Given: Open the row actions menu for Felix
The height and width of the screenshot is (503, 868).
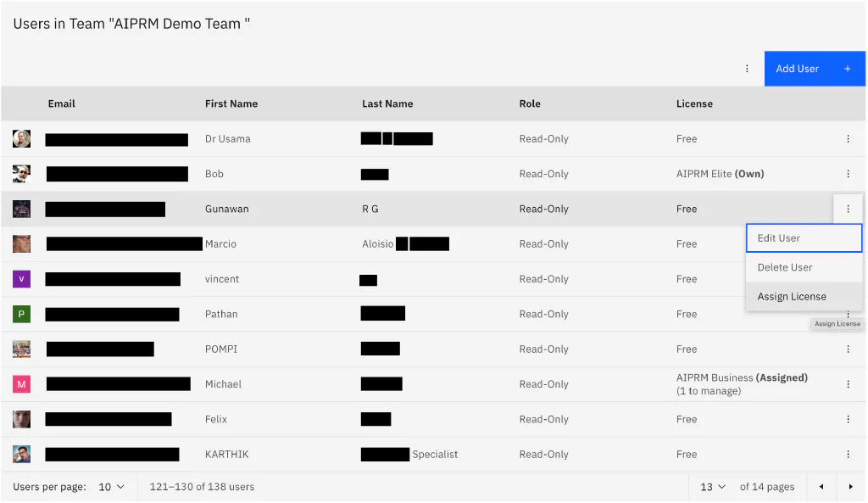Looking at the screenshot, I should point(848,419).
